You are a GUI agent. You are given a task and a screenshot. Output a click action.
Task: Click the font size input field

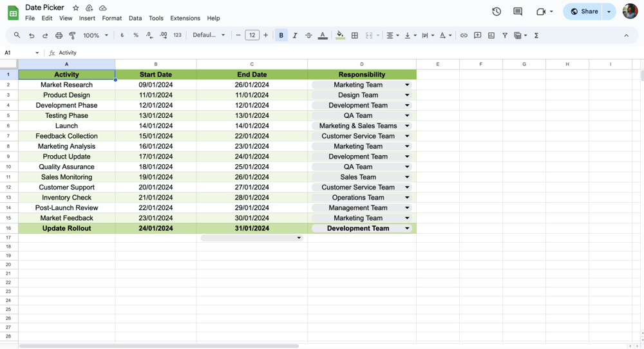tap(252, 35)
